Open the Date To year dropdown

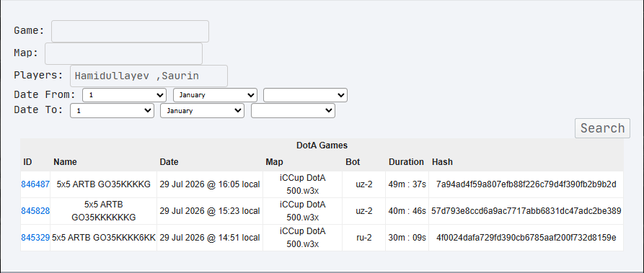[293, 111]
